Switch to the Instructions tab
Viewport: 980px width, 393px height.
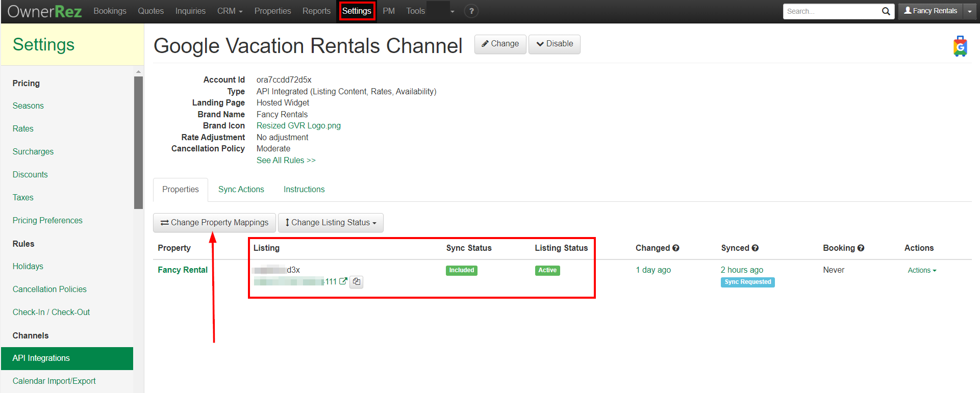(x=304, y=190)
